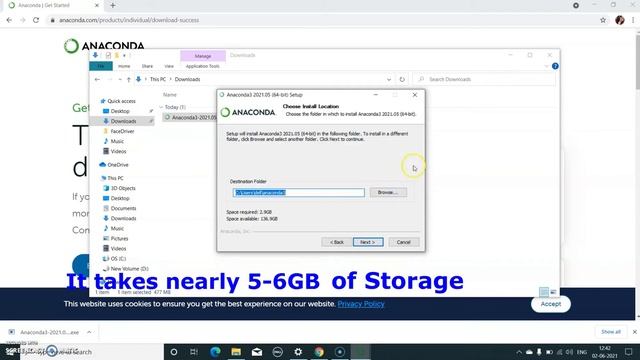The image size is (640, 360).
Task: Open the File tab in Explorer
Action: pyautogui.click(x=101, y=66)
